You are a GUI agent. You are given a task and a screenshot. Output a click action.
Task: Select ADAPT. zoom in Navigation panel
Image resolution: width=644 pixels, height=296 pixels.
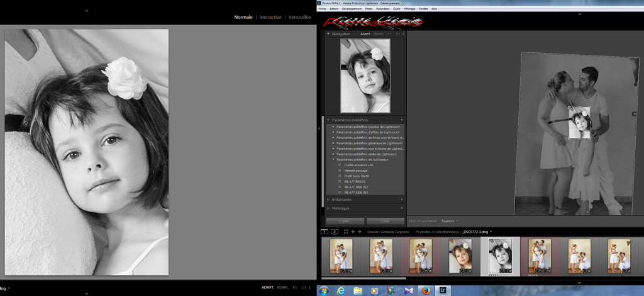pos(365,34)
